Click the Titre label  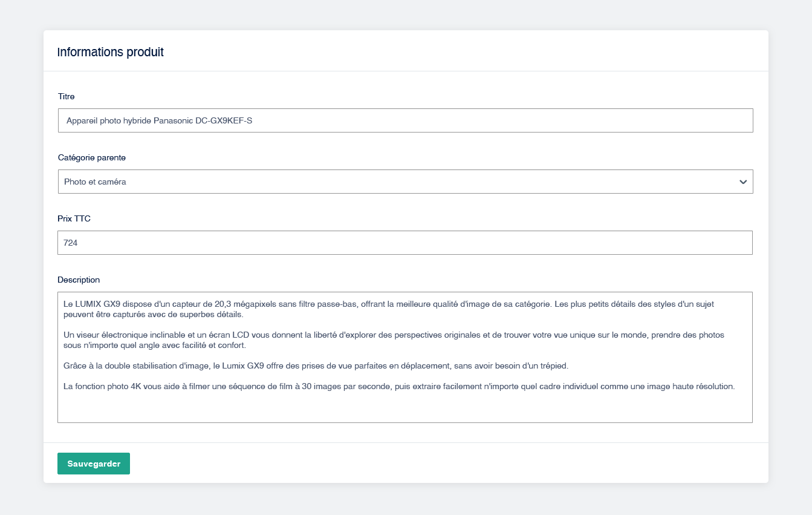click(x=67, y=96)
